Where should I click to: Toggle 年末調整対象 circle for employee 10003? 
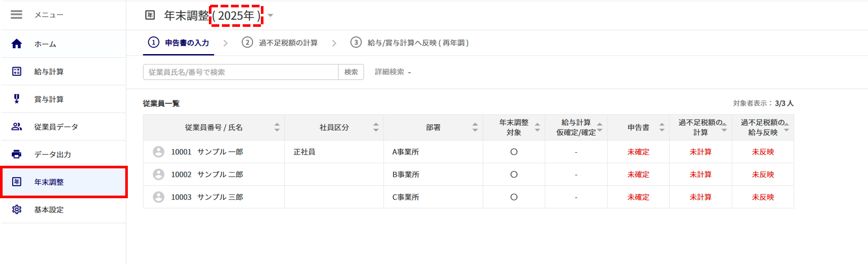[x=514, y=197]
